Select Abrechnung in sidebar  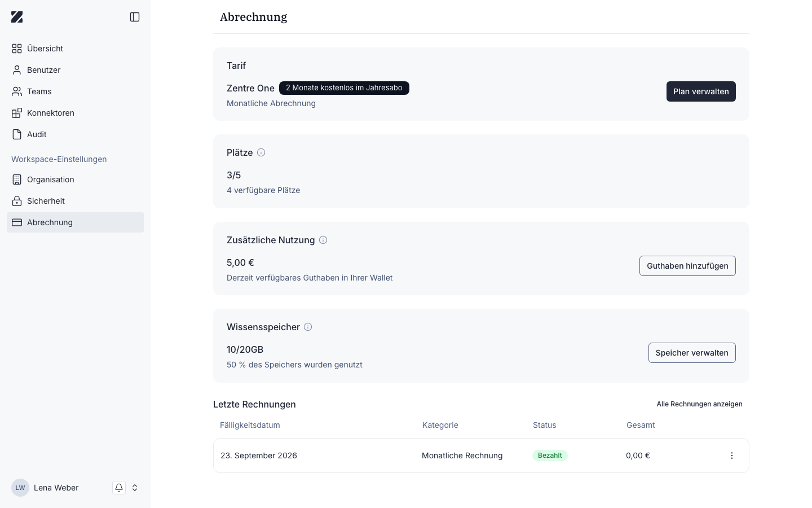click(75, 222)
